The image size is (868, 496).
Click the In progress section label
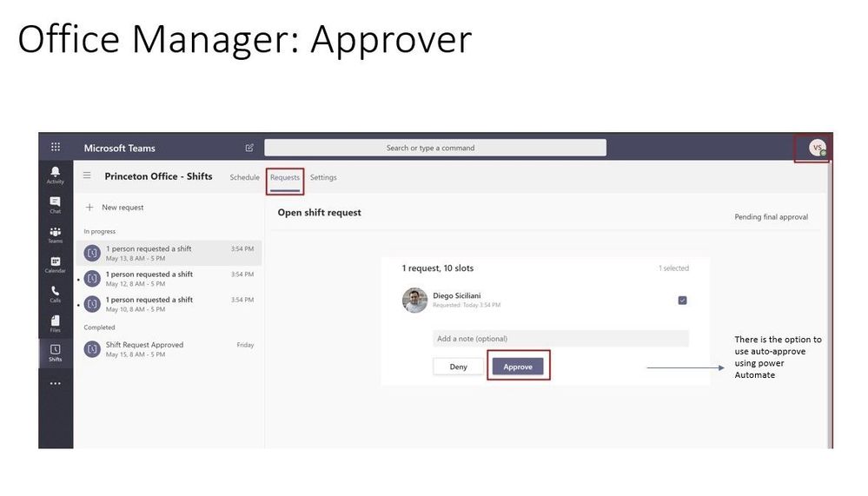point(100,231)
